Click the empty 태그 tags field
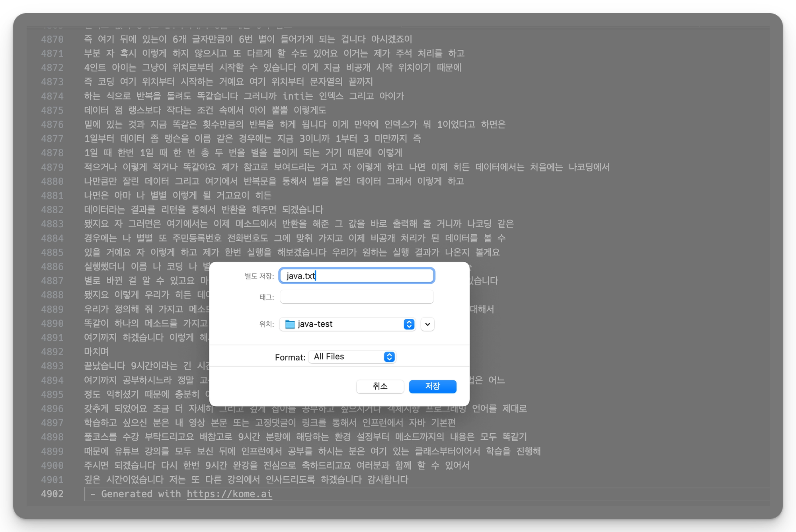Screen dimensions: 796x532 click(356, 297)
